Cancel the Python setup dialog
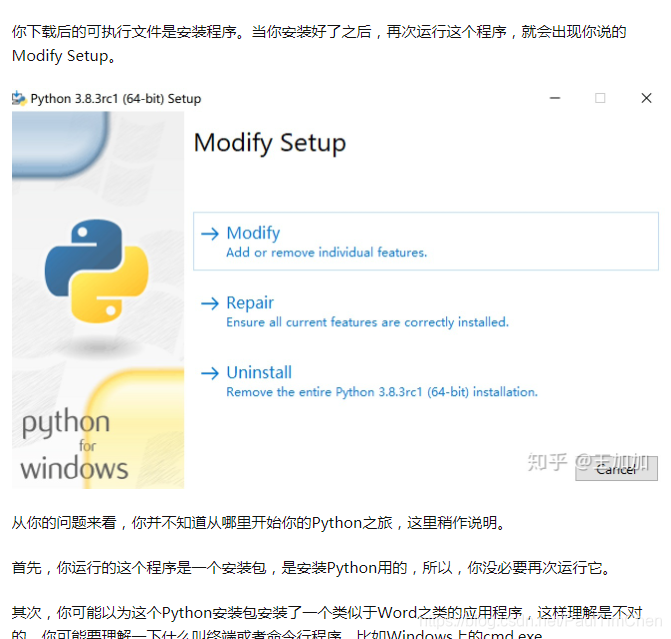 point(616,469)
